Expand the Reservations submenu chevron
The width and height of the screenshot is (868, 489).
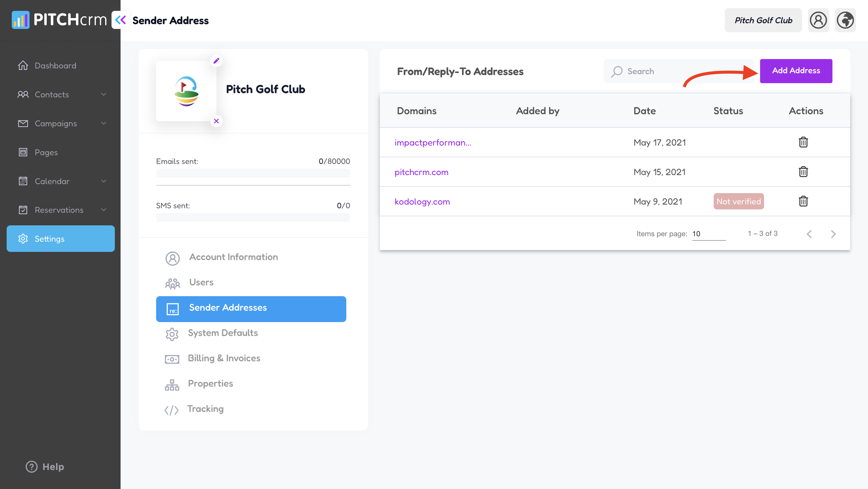104,210
